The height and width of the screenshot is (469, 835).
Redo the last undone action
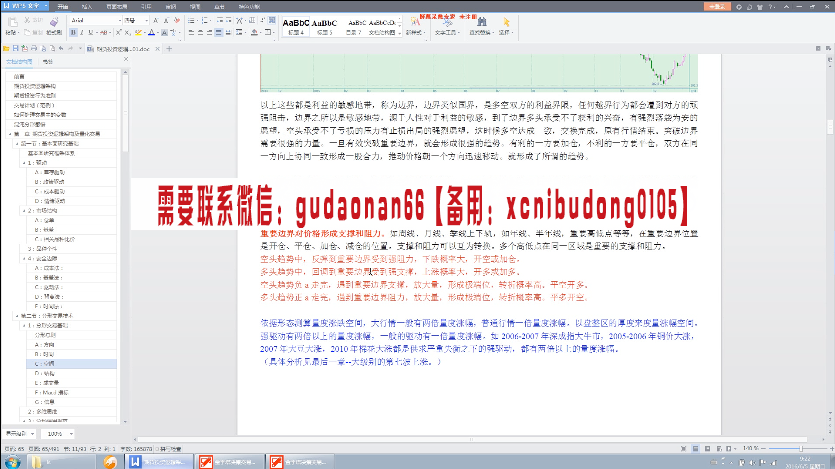click(x=71, y=48)
